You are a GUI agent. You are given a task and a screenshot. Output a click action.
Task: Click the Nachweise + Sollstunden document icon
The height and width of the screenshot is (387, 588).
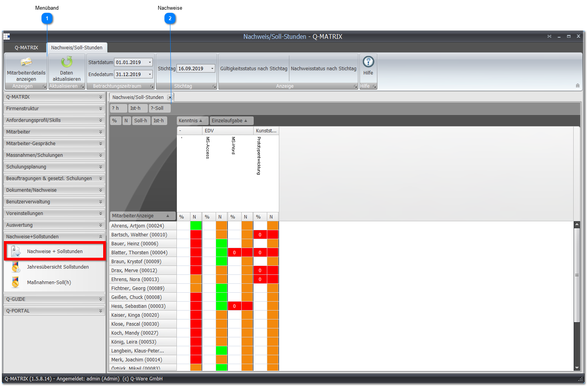16,252
